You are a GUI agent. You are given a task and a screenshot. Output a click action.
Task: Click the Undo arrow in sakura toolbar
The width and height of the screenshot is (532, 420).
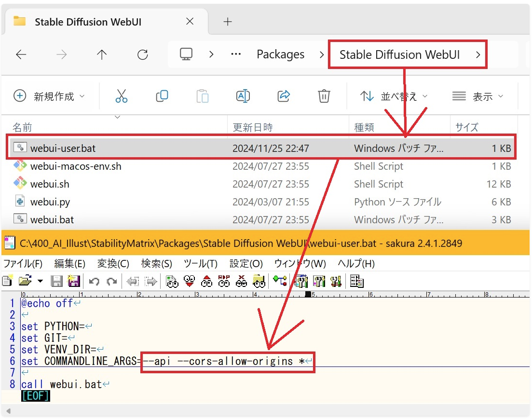[x=94, y=281]
